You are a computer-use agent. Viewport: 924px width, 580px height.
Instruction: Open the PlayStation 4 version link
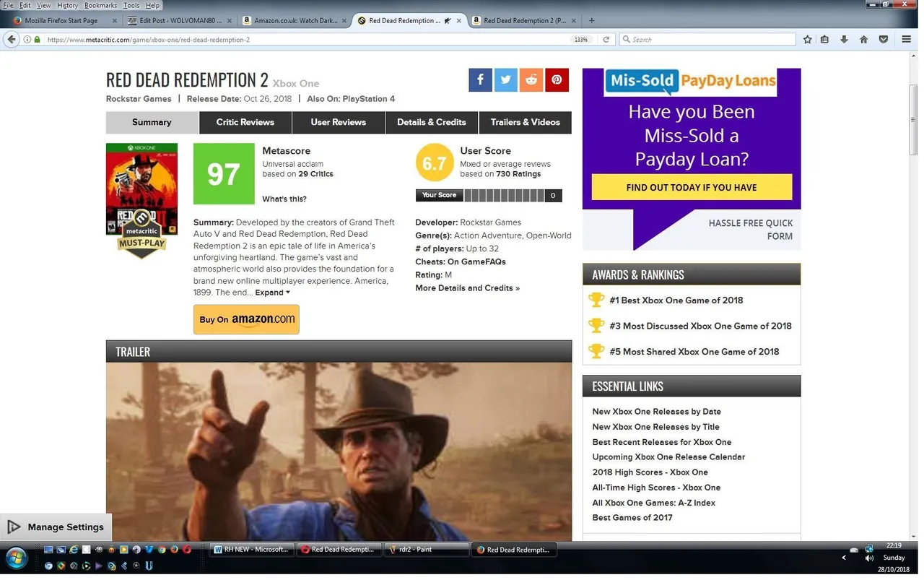coord(368,99)
